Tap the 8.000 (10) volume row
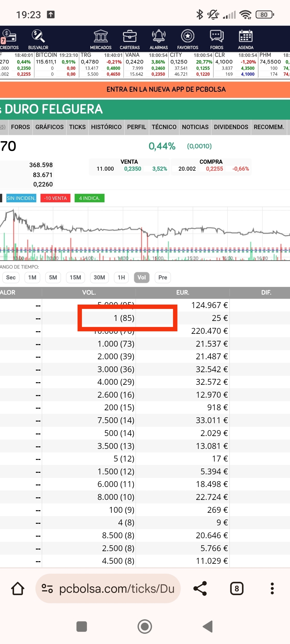The height and width of the screenshot is (644, 290). tap(116, 497)
